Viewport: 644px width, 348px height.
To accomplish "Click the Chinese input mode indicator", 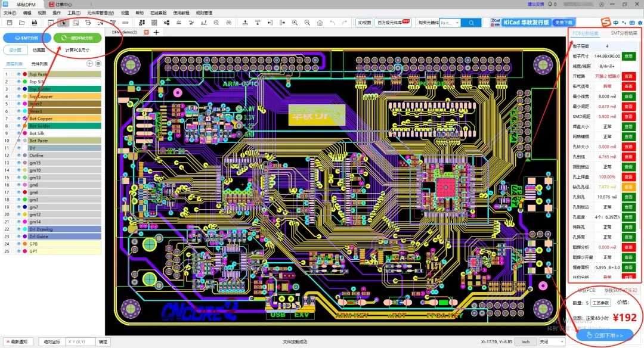I will [615, 23].
